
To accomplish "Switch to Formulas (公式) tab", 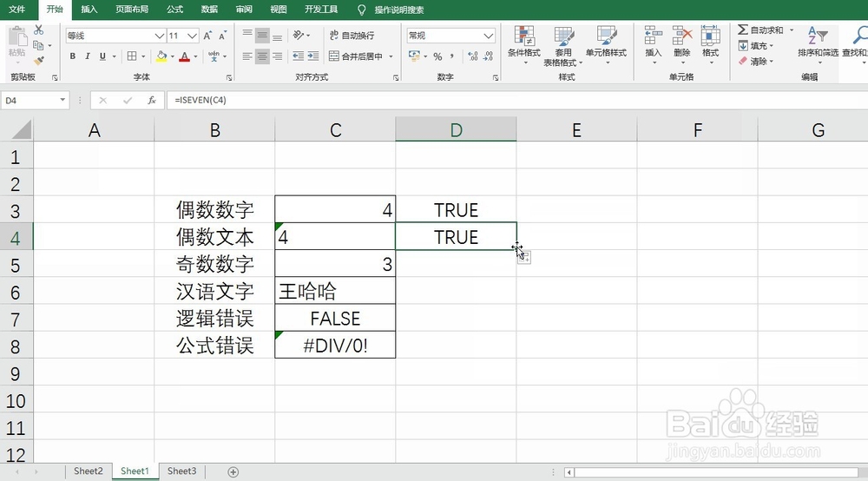I will [x=175, y=10].
